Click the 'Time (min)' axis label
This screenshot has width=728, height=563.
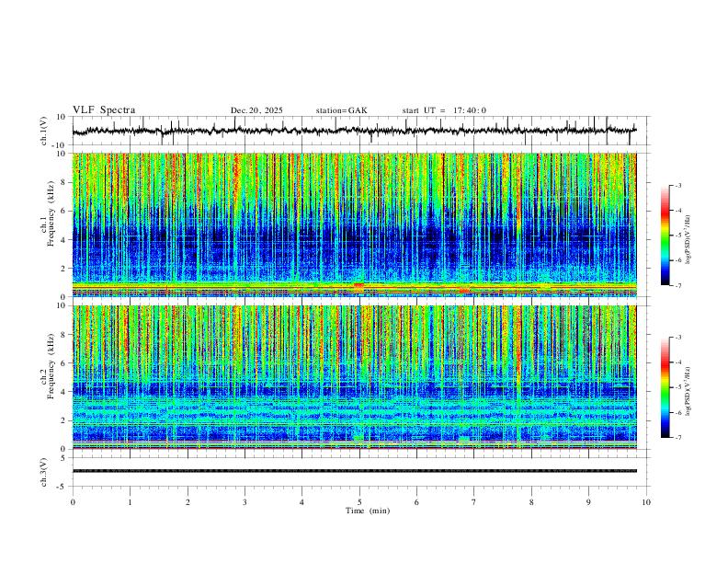(x=368, y=511)
